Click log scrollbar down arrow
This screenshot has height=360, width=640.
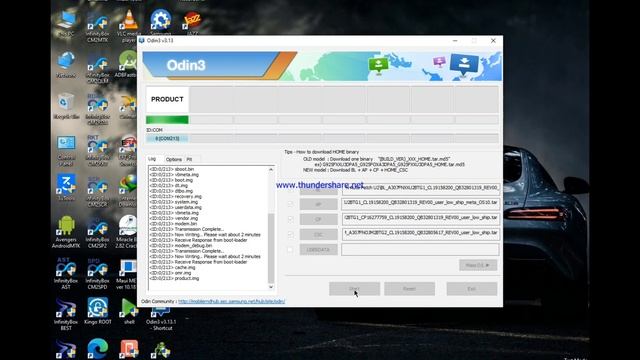coord(271,287)
